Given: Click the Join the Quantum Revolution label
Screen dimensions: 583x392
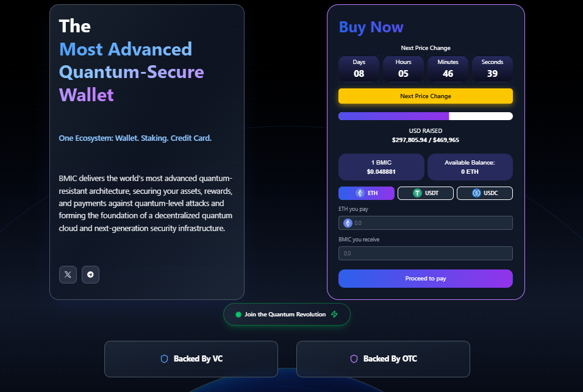Looking at the screenshot, I should 285,315.
